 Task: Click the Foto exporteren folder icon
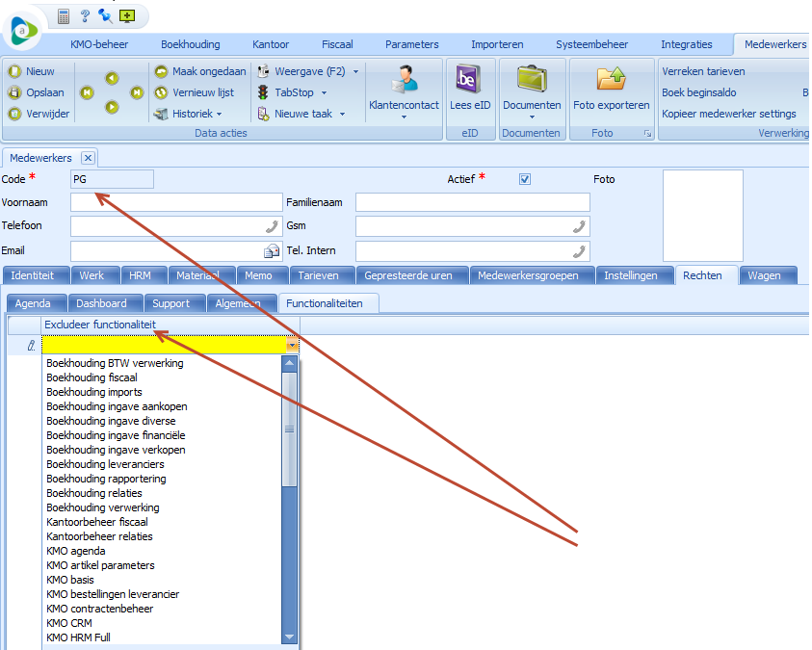coord(611,80)
